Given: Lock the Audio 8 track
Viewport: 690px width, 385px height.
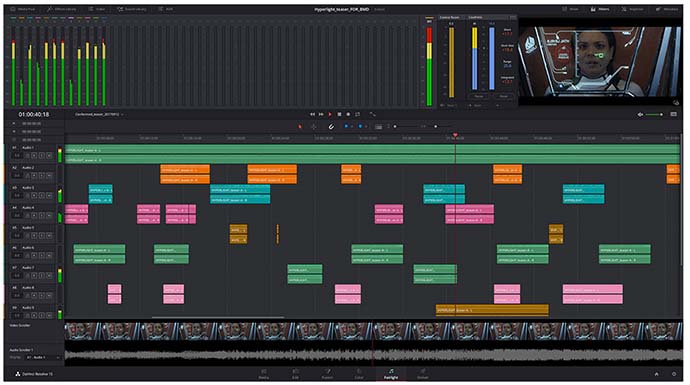Looking at the screenshot, I should (28, 296).
